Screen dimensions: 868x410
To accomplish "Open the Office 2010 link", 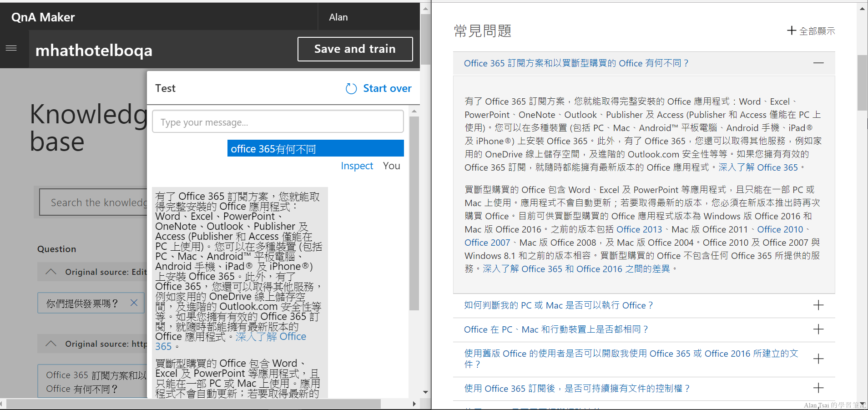I will pyautogui.click(x=780, y=229).
